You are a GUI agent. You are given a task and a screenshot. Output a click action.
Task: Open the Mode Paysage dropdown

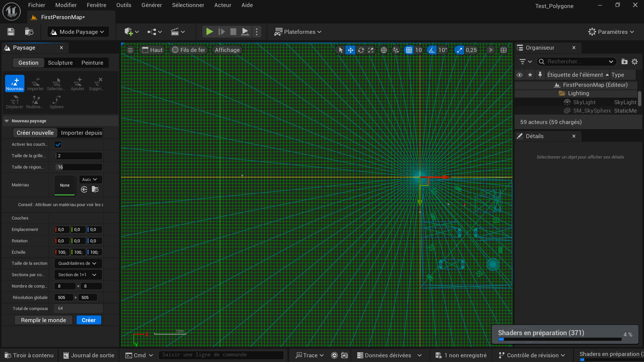tap(78, 32)
